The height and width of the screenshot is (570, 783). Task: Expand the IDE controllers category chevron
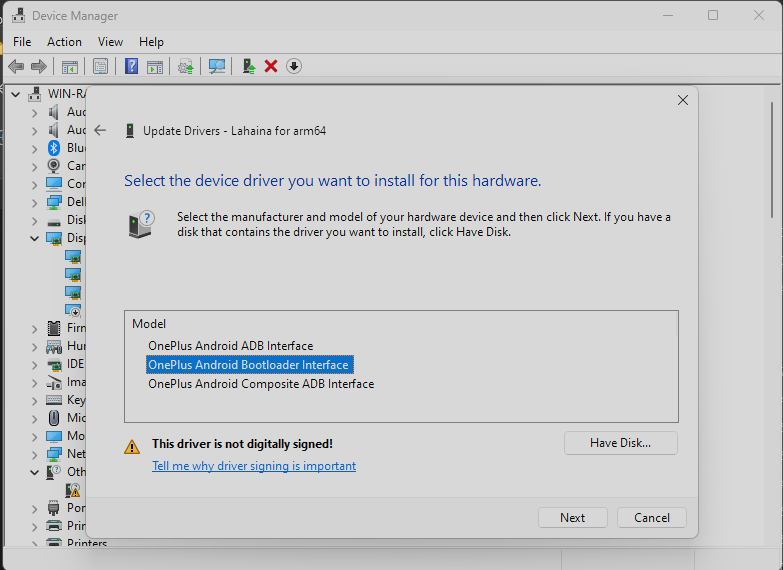click(x=34, y=365)
